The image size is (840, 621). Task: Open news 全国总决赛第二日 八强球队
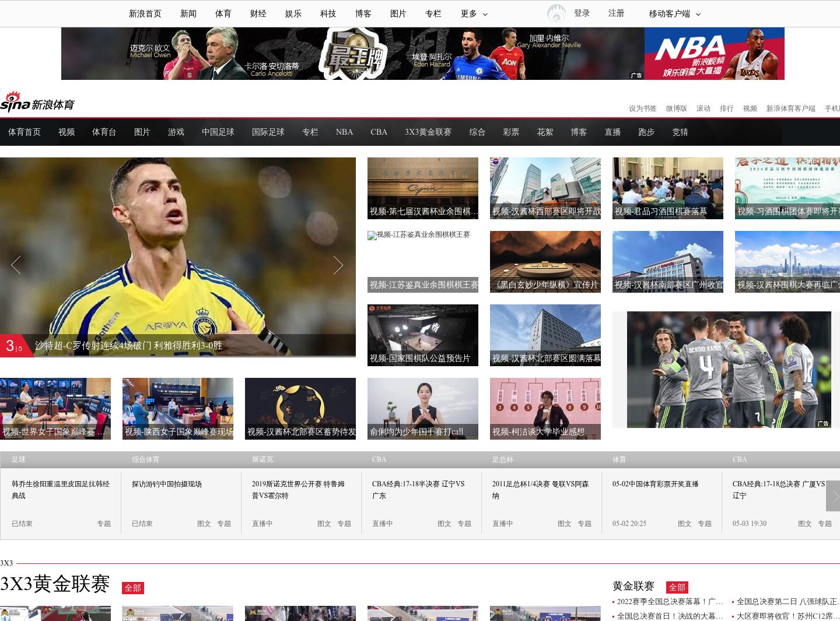pyautogui.click(x=787, y=601)
